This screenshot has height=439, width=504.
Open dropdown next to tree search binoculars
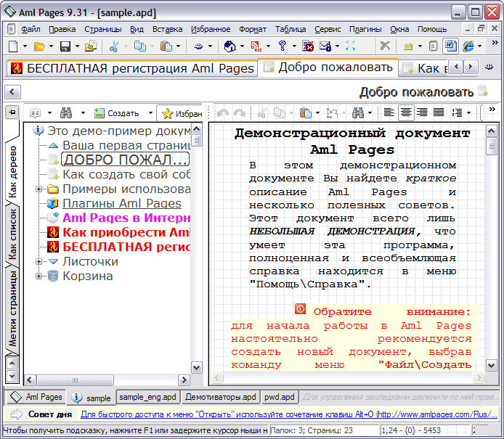click(x=83, y=113)
